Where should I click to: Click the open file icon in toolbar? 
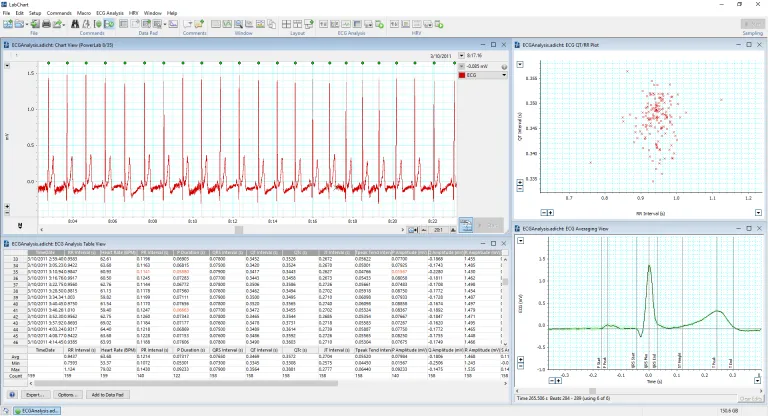21,22
